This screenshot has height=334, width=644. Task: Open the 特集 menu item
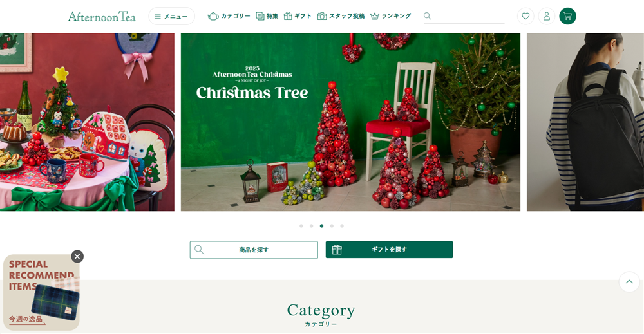pos(267,16)
